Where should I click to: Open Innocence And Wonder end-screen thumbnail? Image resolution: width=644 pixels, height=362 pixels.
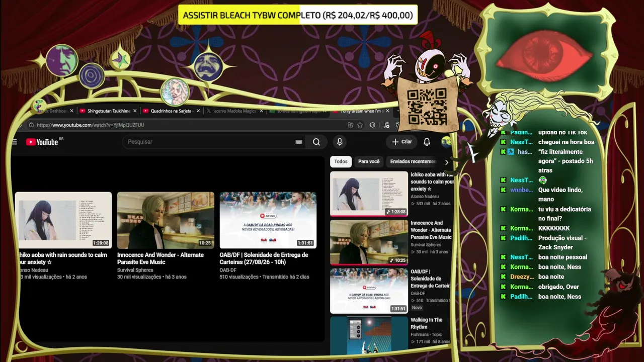click(x=166, y=220)
